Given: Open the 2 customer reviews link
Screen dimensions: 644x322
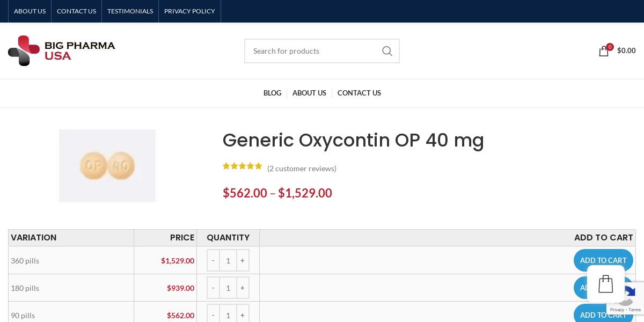Looking at the screenshot, I should [302, 169].
